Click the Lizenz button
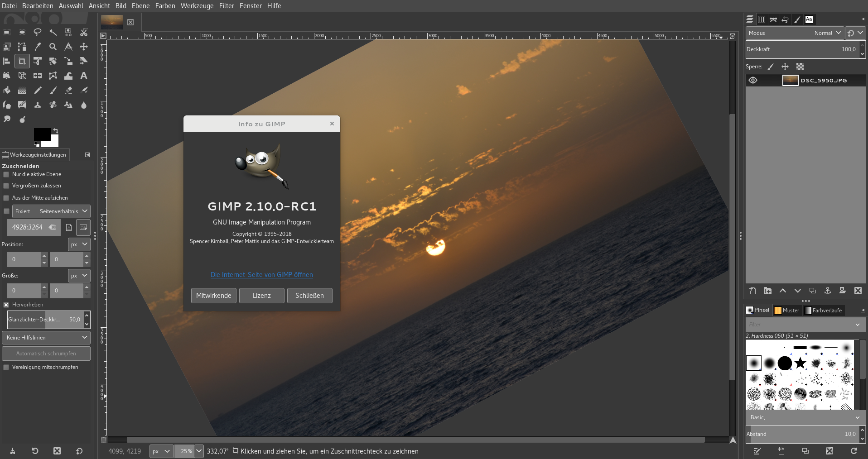Image resolution: width=868 pixels, height=459 pixels. click(x=262, y=296)
